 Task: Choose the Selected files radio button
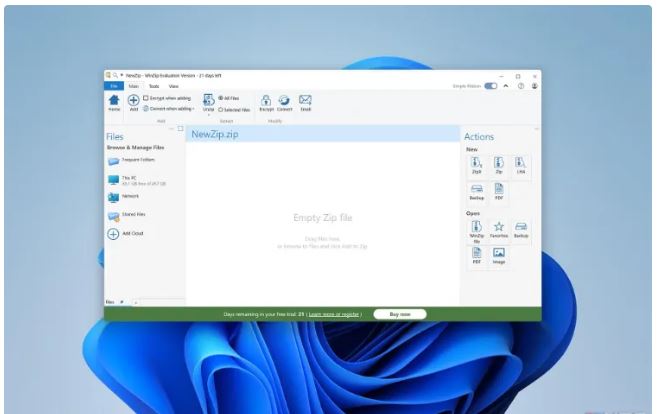[220, 109]
